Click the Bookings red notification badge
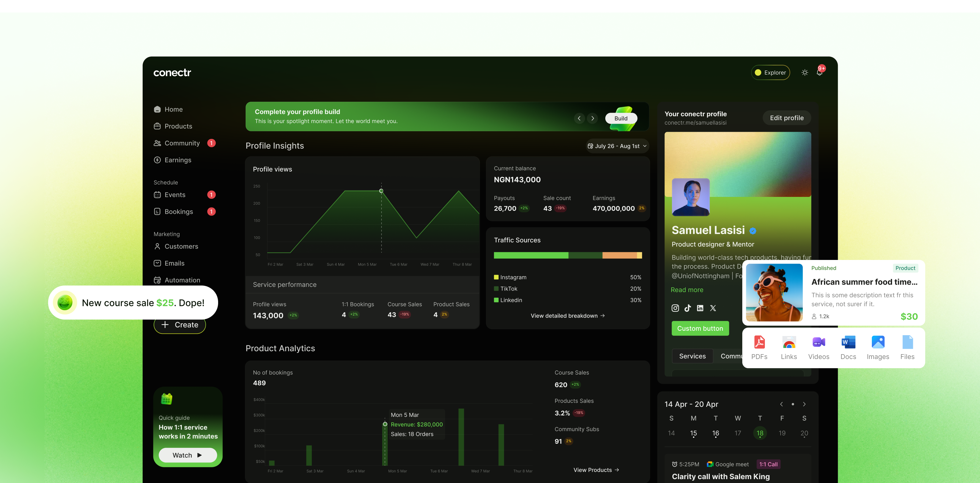 coord(211,211)
